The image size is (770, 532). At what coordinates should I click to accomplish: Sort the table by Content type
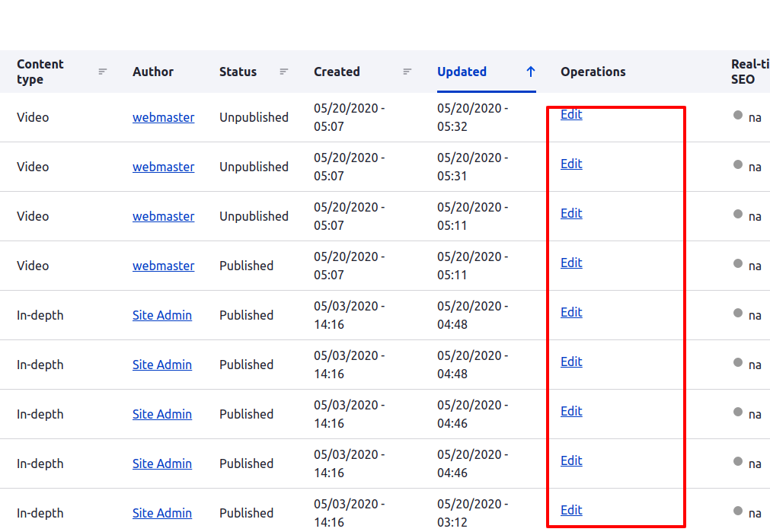click(40, 72)
